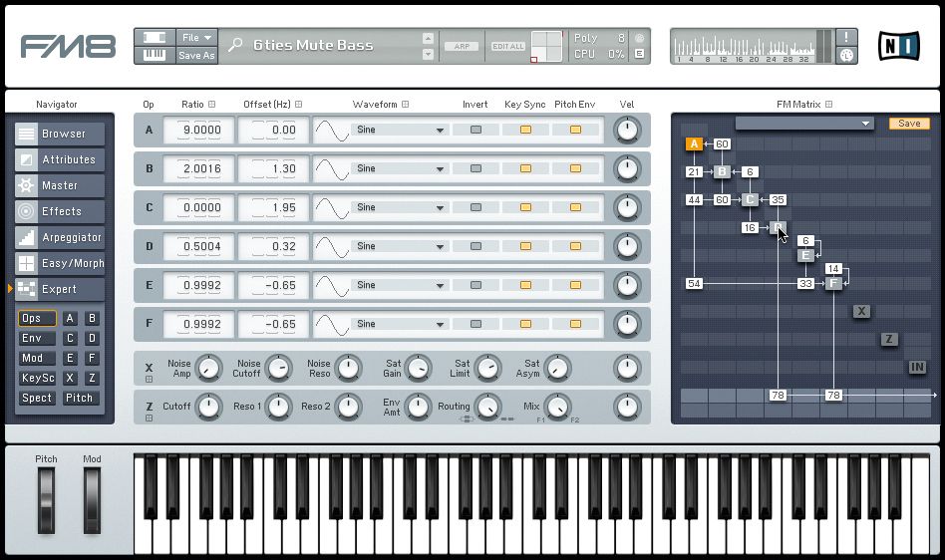Open the Browser page icon
Screen dimensions: 945x560
(26, 134)
